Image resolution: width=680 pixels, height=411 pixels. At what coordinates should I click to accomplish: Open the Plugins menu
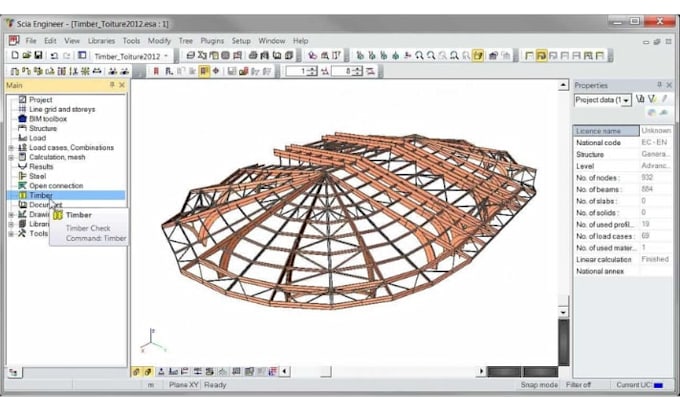[212, 41]
